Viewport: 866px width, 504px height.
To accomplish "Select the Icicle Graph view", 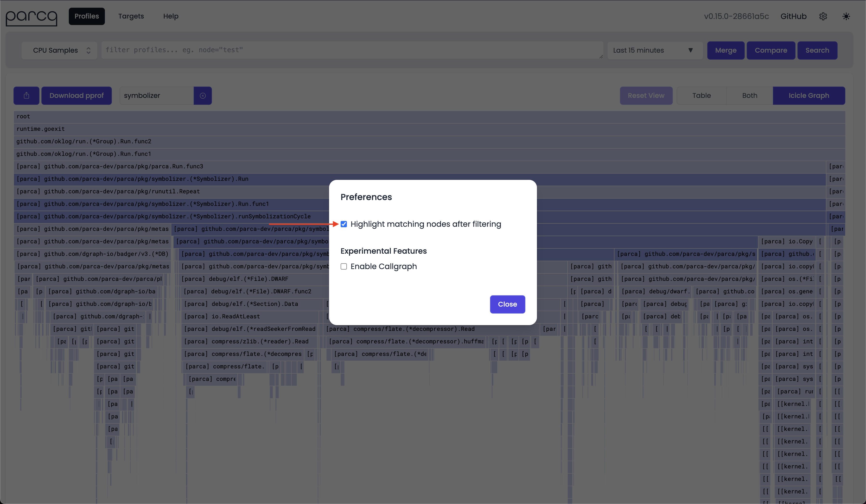I will click(x=809, y=95).
